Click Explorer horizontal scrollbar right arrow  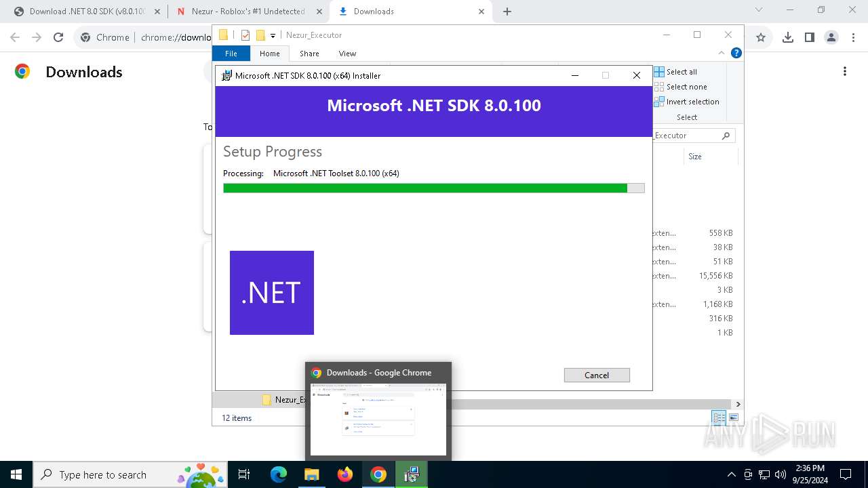[738, 404]
